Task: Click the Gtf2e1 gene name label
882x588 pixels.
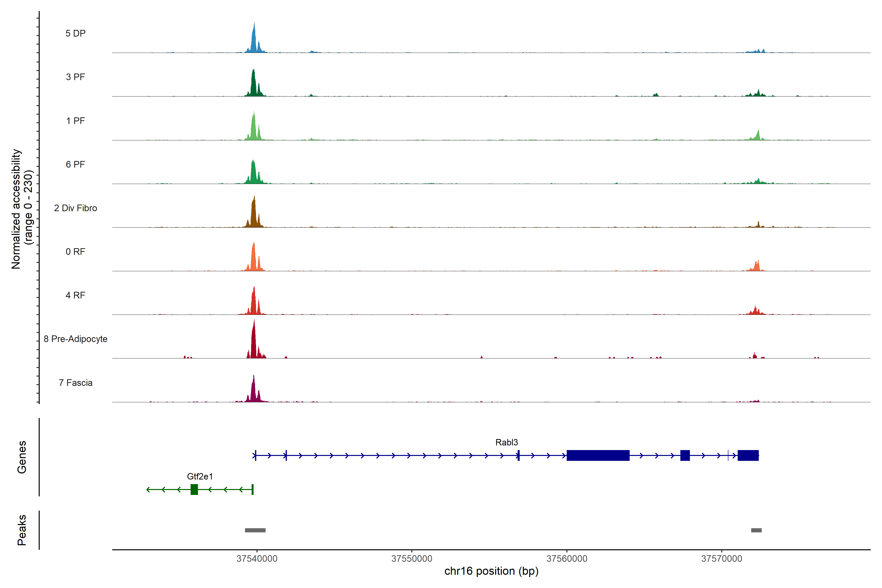Action: [200, 477]
